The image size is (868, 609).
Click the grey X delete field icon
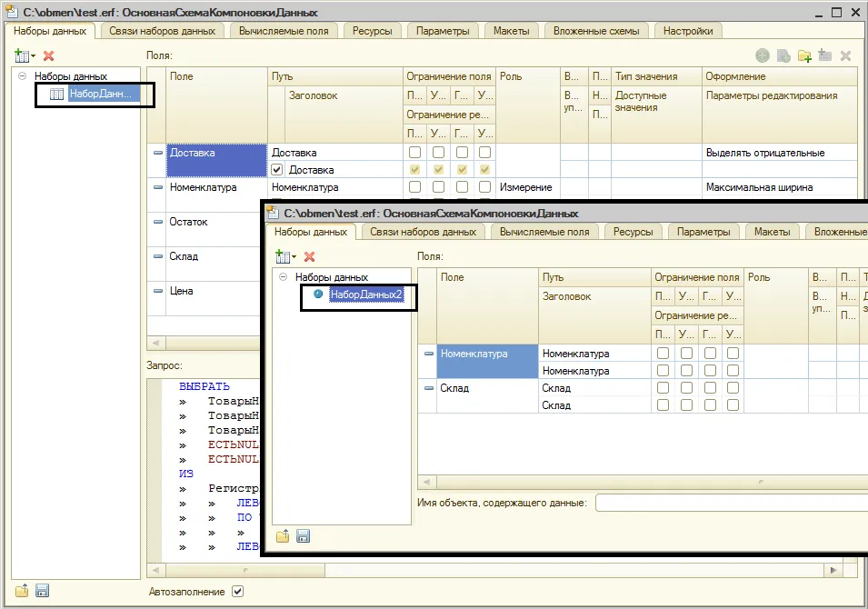click(x=845, y=55)
